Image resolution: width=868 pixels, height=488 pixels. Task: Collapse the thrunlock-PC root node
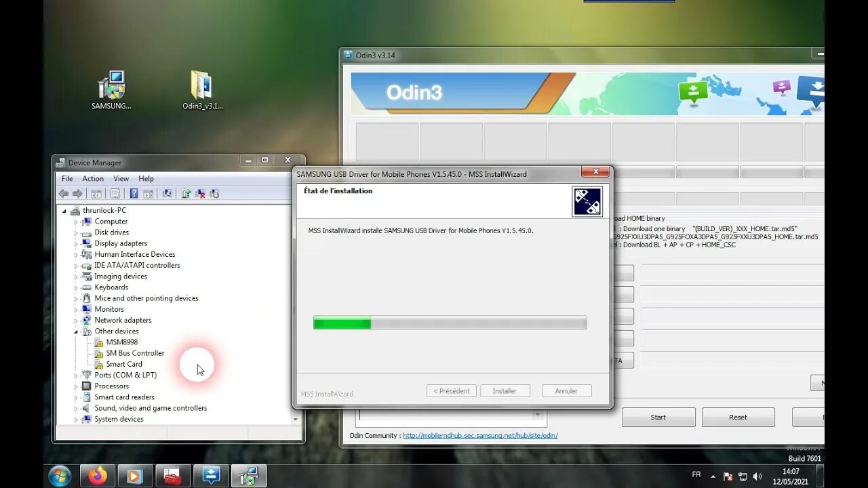pyautogui.click(x=65, y=211)
